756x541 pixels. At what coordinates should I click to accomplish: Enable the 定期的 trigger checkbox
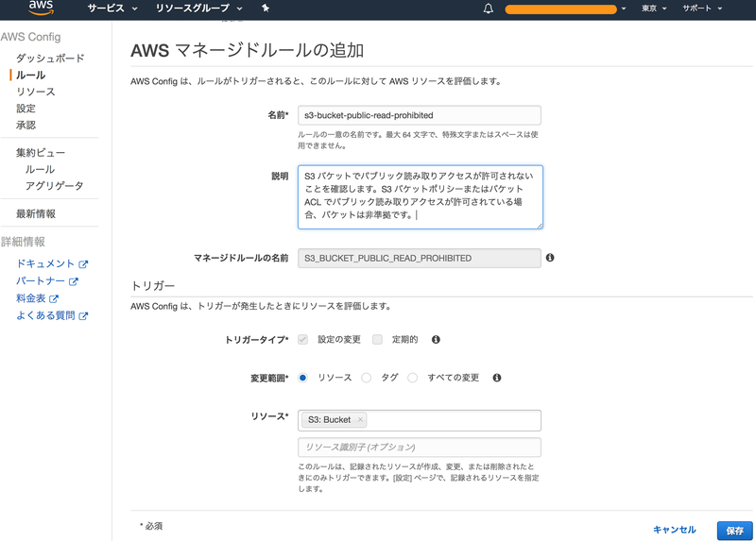click(x=377, y=340)
